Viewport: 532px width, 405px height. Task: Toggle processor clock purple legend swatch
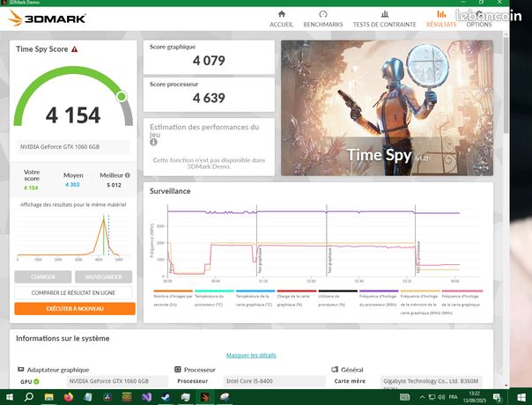[x=379, y=291]
